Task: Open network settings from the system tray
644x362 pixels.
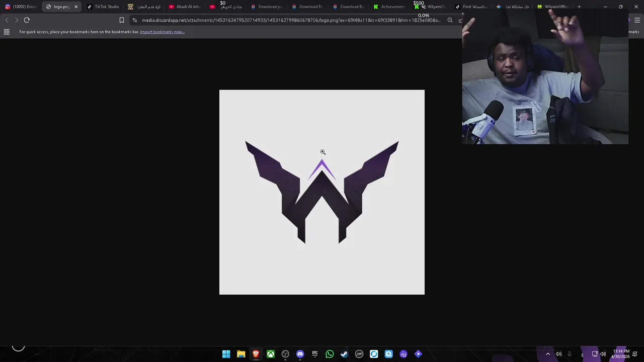Action: click(x=595, y=354)
